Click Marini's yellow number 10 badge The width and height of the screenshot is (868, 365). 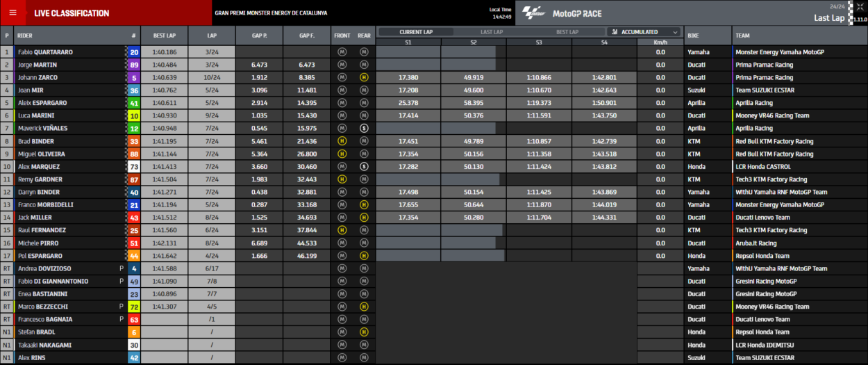(134, 115)
